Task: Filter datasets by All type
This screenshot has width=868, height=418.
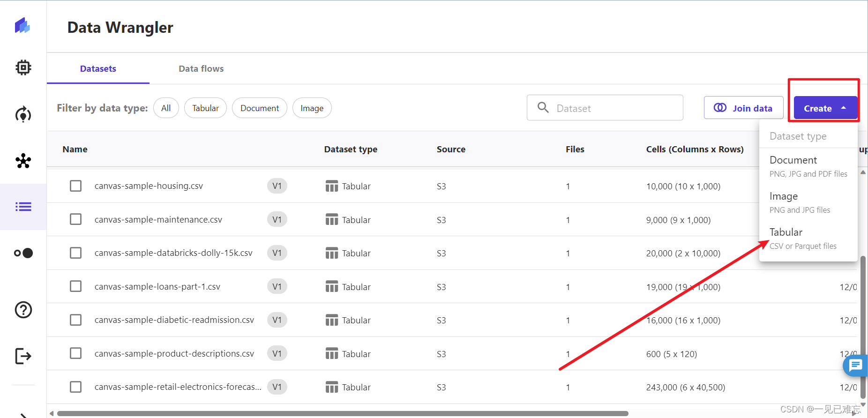Action: pos(166,108)
